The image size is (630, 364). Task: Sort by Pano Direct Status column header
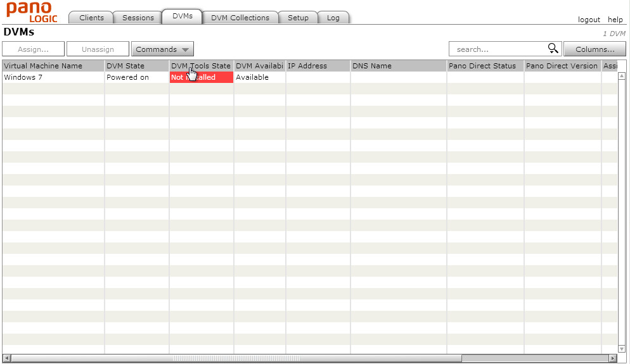485,66
